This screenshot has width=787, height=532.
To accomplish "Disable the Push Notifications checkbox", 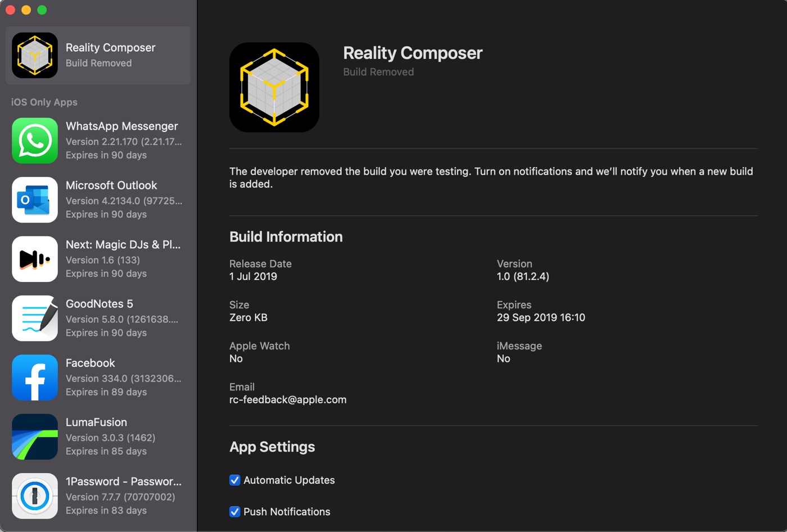I will [x=235, y=512].
